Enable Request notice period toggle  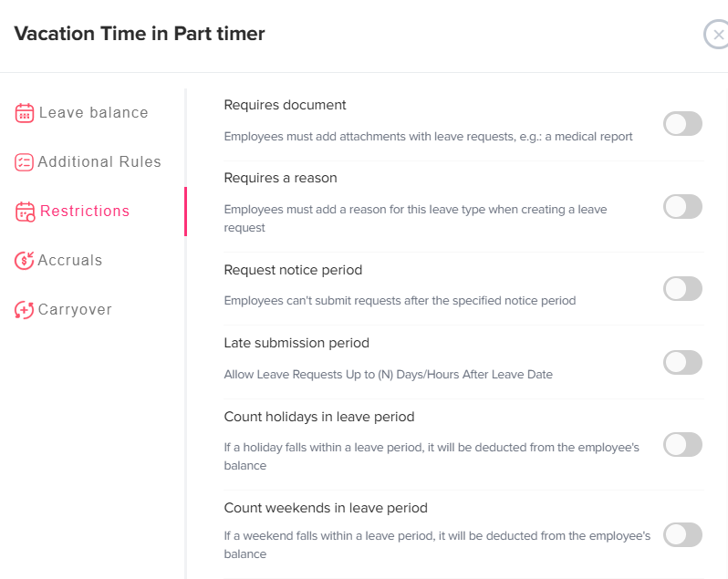682,289
